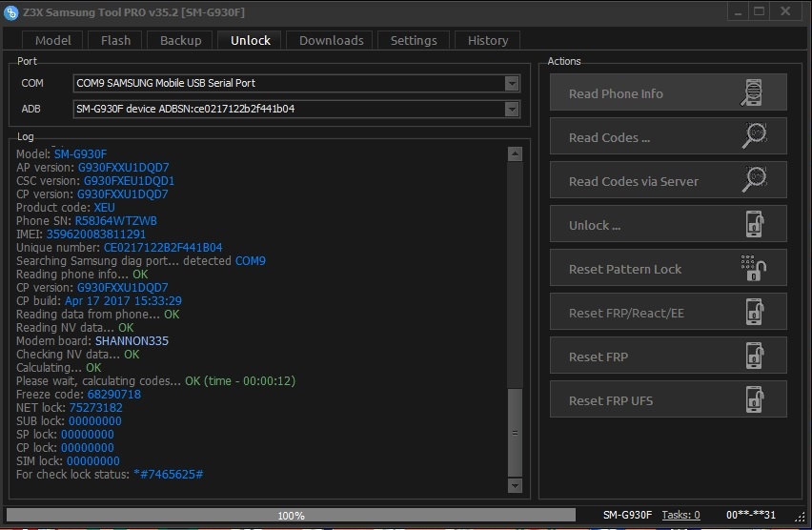
Task: View the History tab
Action: tap(487, 40)
